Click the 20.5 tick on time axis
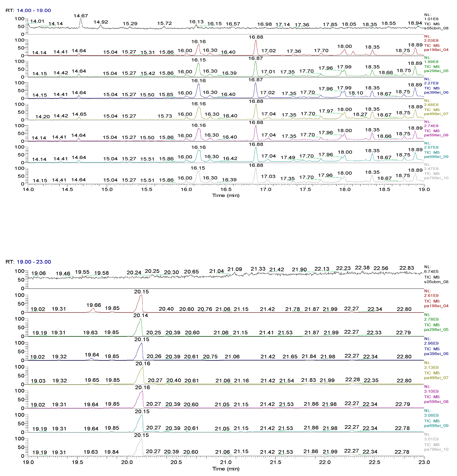 176,462
